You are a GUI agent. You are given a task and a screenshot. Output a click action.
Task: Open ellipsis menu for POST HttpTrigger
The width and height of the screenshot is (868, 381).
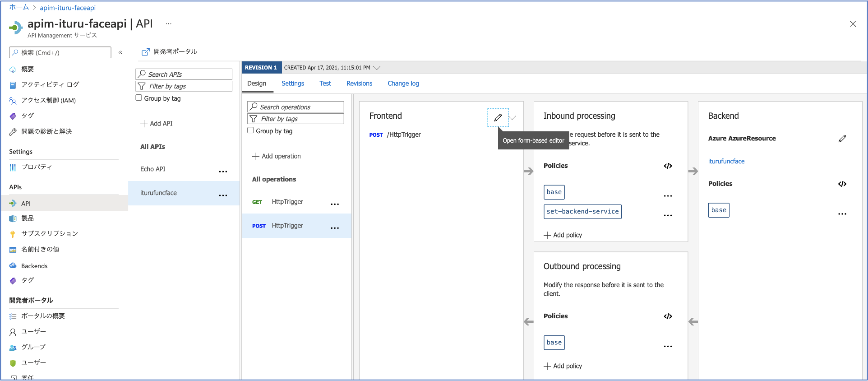pos(335,228)
